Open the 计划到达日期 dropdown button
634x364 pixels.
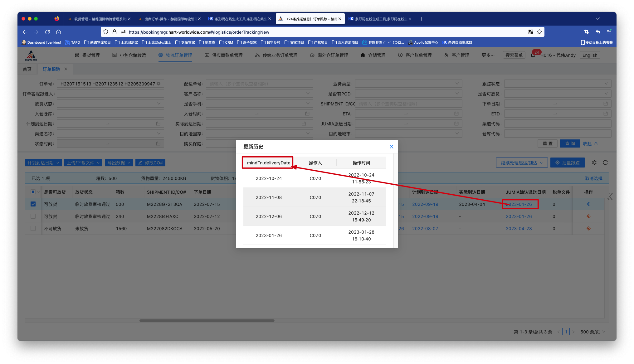[43, 163]
